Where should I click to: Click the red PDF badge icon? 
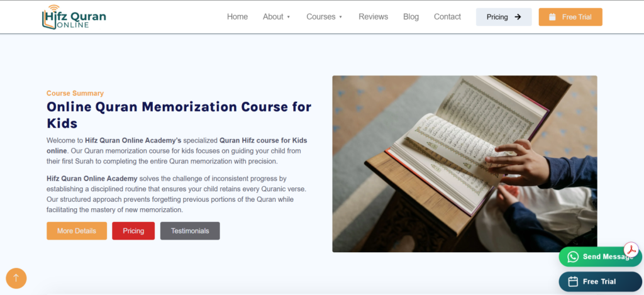(631, 249)
